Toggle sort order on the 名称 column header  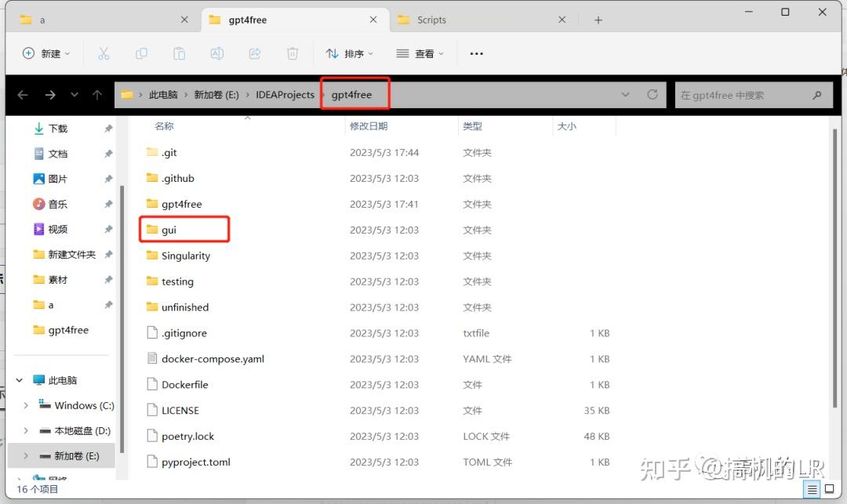pyautogui.click(x=163, y=125)
